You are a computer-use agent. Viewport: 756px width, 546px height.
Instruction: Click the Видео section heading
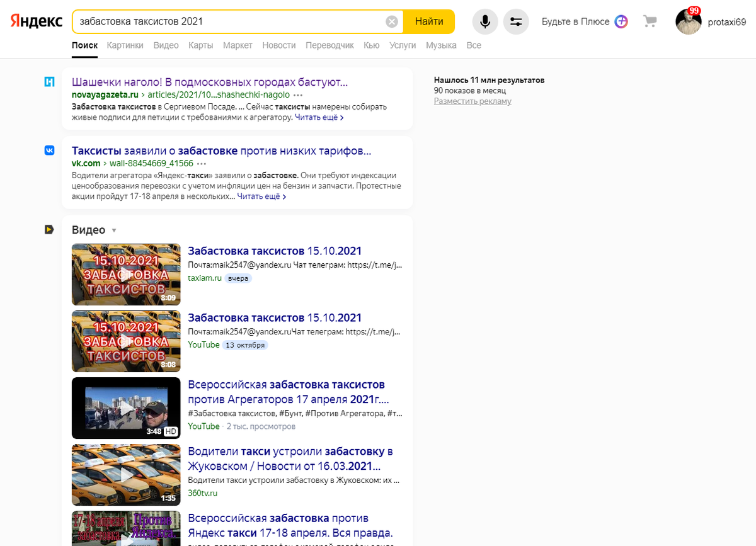pos(88,230)
